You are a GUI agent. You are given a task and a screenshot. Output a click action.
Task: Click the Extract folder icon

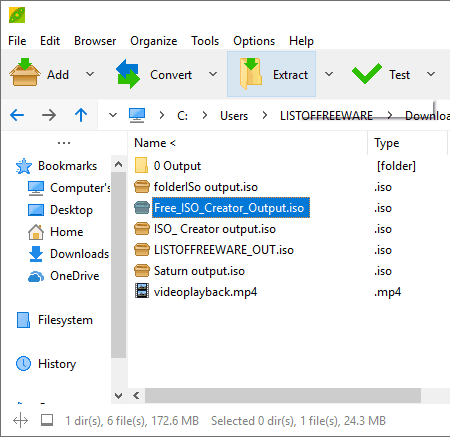[x=251, y=74]
